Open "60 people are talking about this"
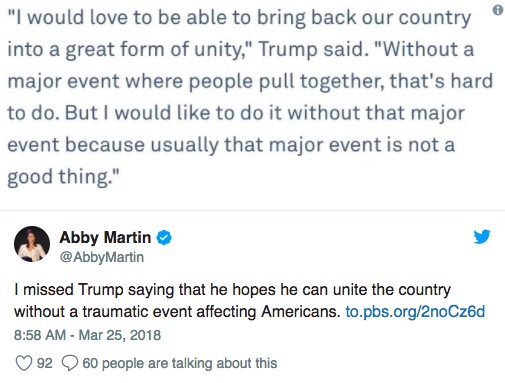 coord(180,363)
